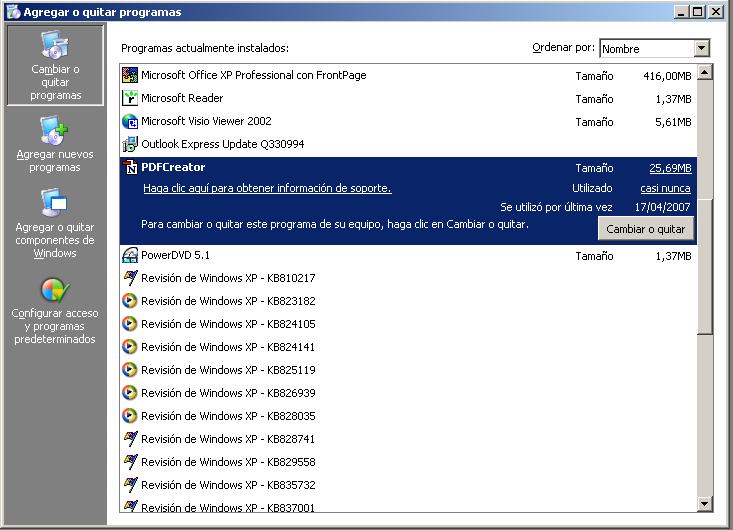Select Revisión de Windows XP - KB823182
The height and width of the screenshot is (530, 733).
(x=408, y=301)
